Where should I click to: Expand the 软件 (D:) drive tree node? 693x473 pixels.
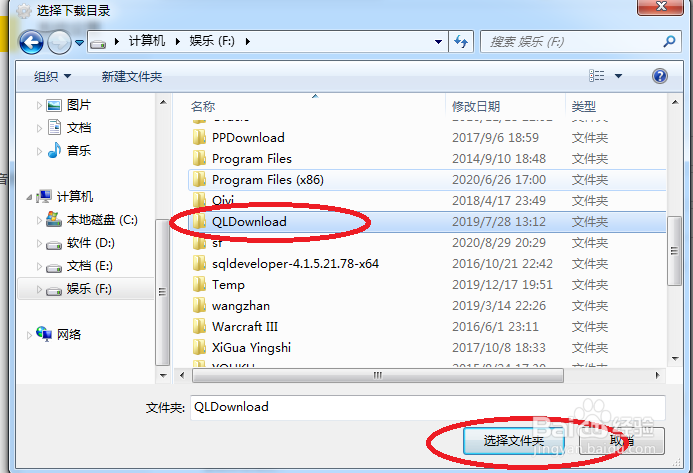pos(39,243)
